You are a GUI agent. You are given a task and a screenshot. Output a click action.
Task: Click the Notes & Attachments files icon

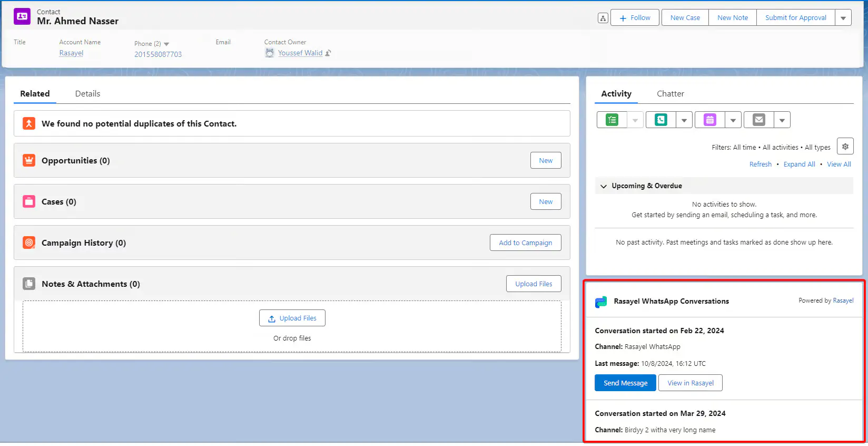click(29, 284)
